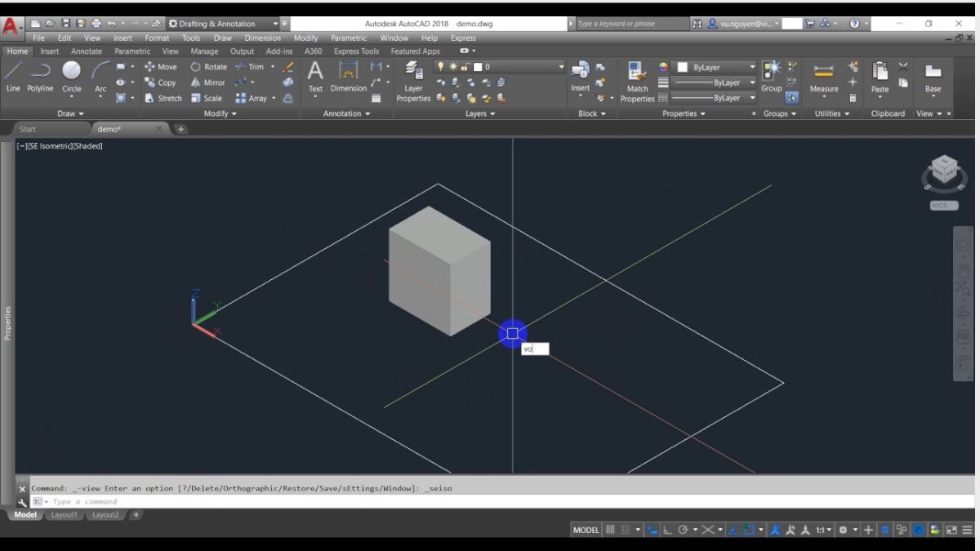Open the linetype ByLayer dropdown
Image resolution: width=980 pixels, height=551 pixels.
tap(713, 98)
